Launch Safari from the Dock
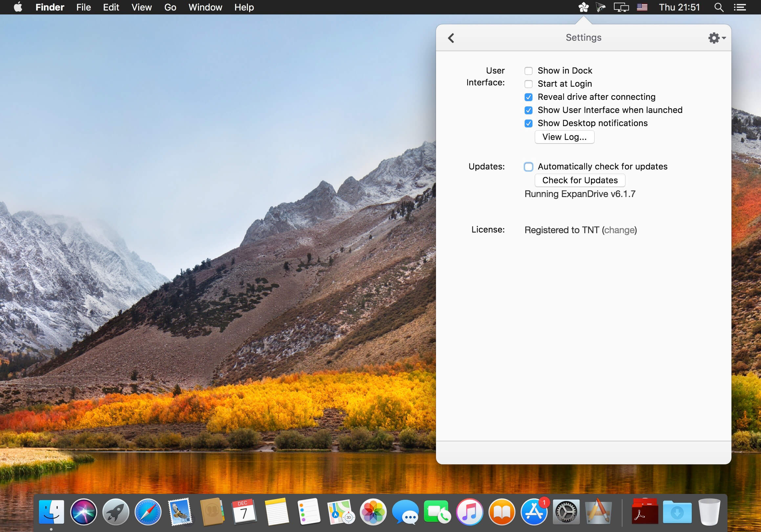Viewport: 761px width, 532px height. click(148, 512)
